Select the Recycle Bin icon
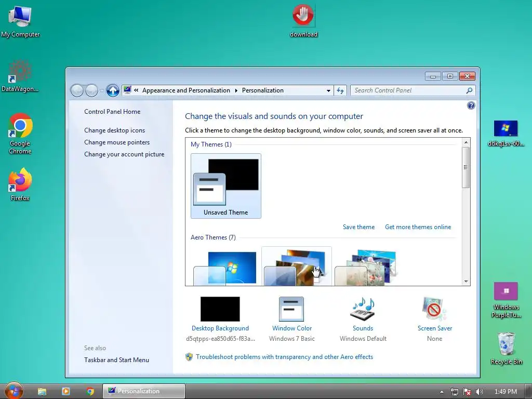Screen dimensions: 532x399 pyautogui.click(x=506, y=349)
